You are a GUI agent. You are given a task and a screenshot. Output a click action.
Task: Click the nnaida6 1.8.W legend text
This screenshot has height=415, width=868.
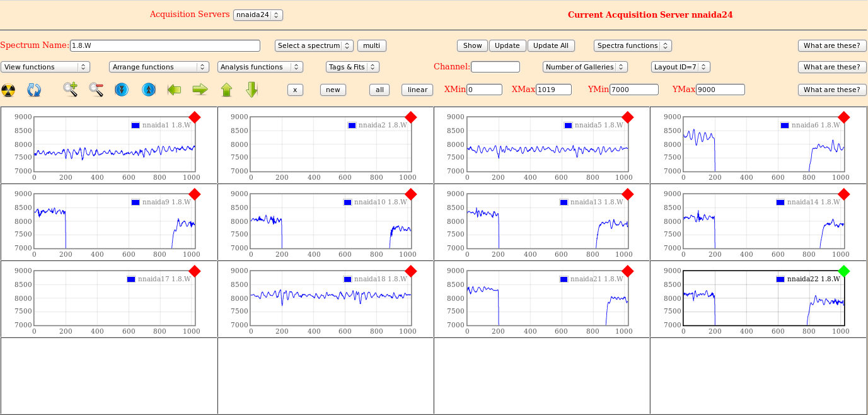pyautogui.click(x=816, y=126)
